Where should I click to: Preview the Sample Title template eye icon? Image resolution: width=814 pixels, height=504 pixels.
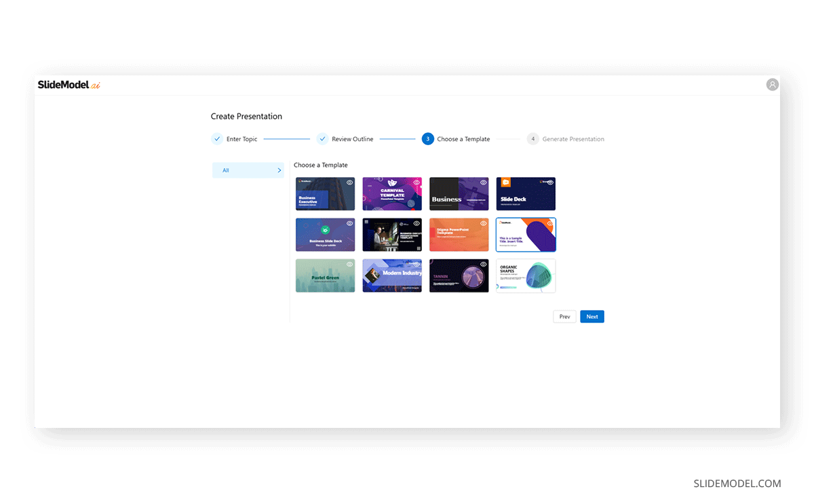tap(550, 223)
